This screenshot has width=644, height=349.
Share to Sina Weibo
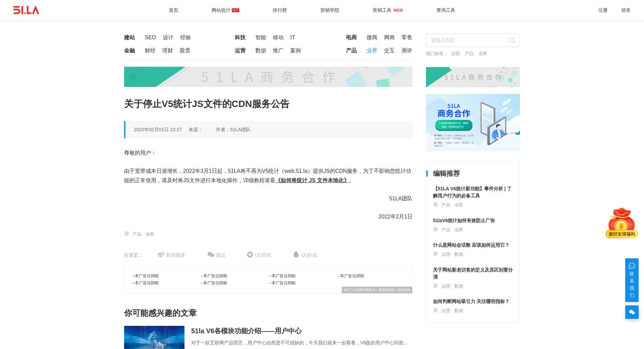pos(171,255)
